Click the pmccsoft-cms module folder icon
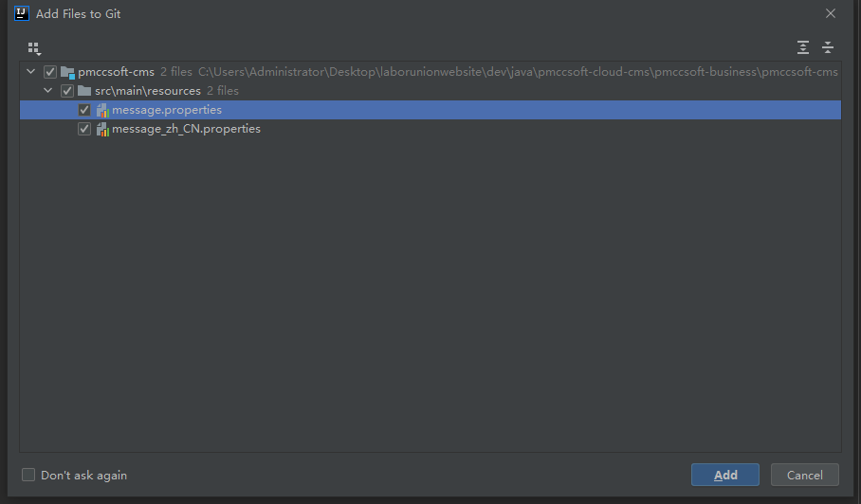Viewport: 861px width, 504px height. pyautogui.click(x=67, y=72)
